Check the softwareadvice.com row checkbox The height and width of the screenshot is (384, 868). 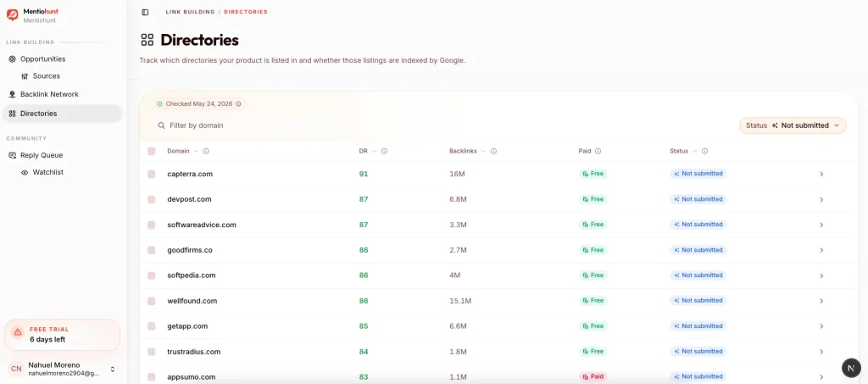pos(151,225)
